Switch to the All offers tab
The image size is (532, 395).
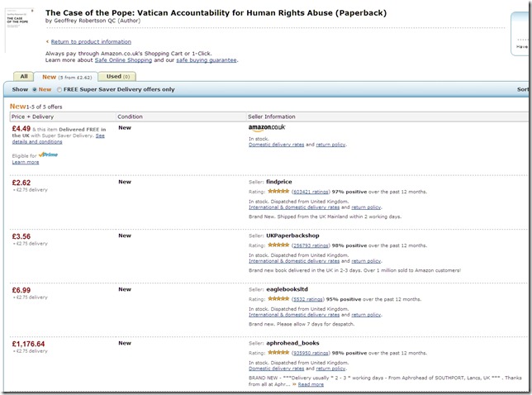coord(24,76)
